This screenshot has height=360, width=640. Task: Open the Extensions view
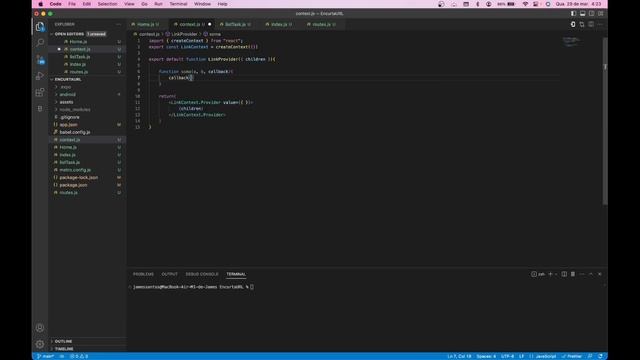pyautogui.click(x=40, y=92)
